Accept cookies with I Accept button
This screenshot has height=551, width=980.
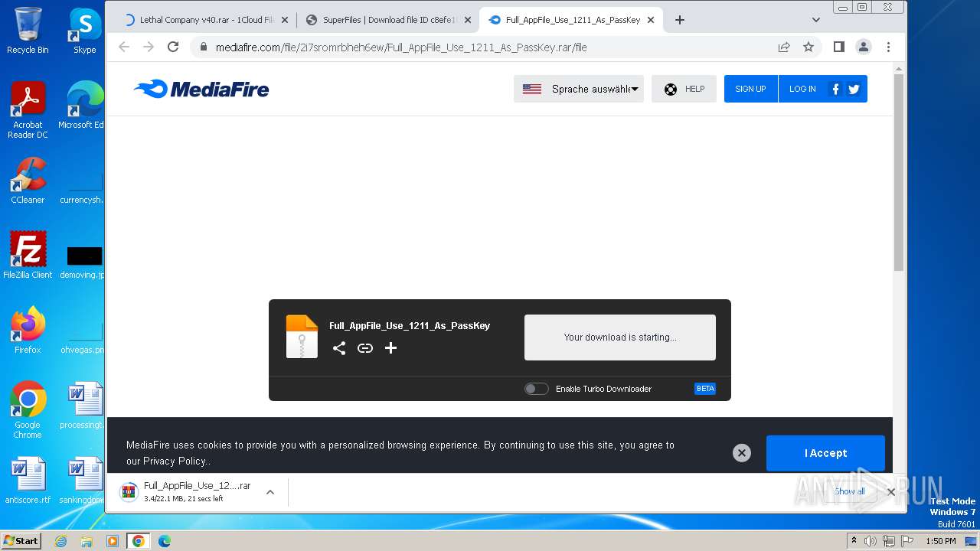(x=825, y=453)
